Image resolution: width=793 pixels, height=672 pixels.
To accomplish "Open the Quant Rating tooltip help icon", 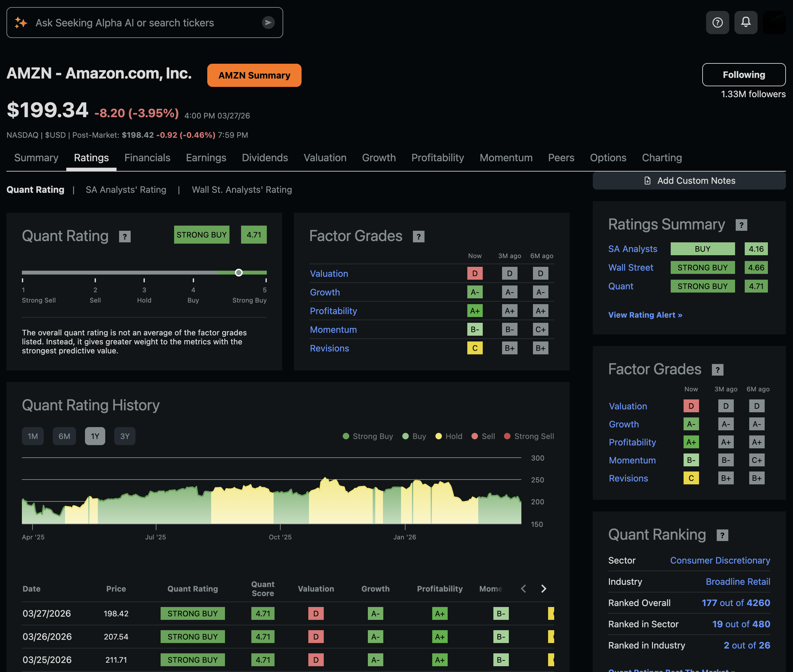I will click(125, 236).
